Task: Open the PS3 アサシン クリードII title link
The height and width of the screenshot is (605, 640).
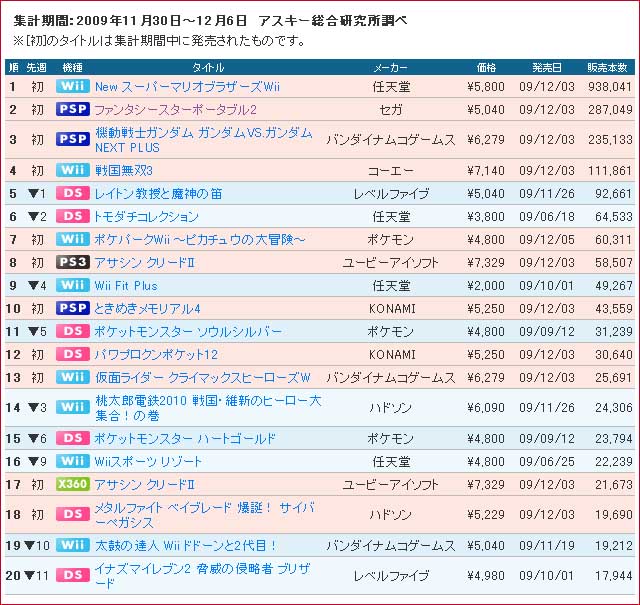Action: pyautogui.click(x=145, y=262)
